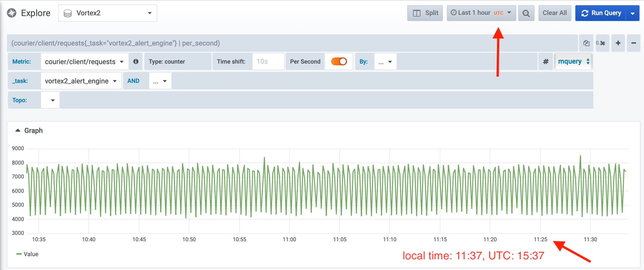The height and width of the screenshot is (270, 644).
Task: Click the copy query icon
Action: (586, 43)
